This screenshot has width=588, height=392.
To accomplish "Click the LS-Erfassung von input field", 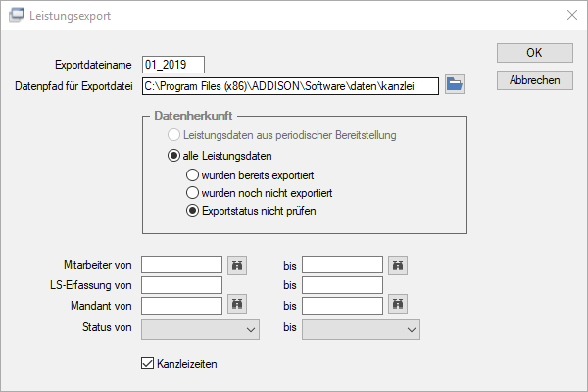I will point(182,285).
